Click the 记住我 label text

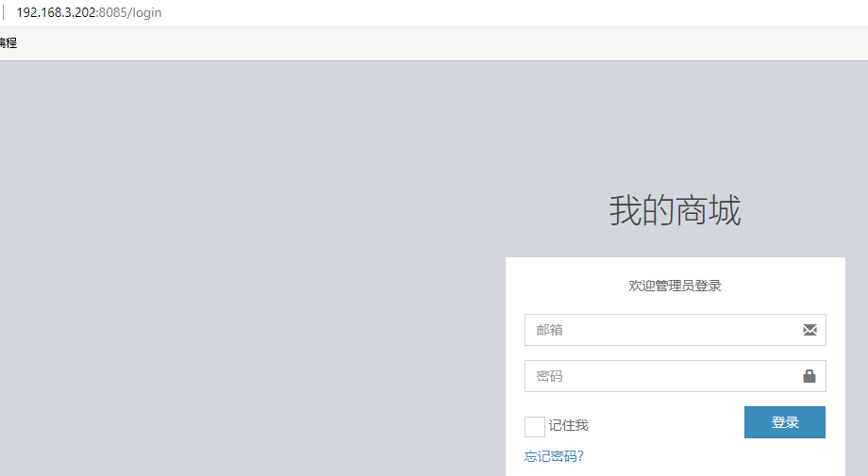(569, 425)
